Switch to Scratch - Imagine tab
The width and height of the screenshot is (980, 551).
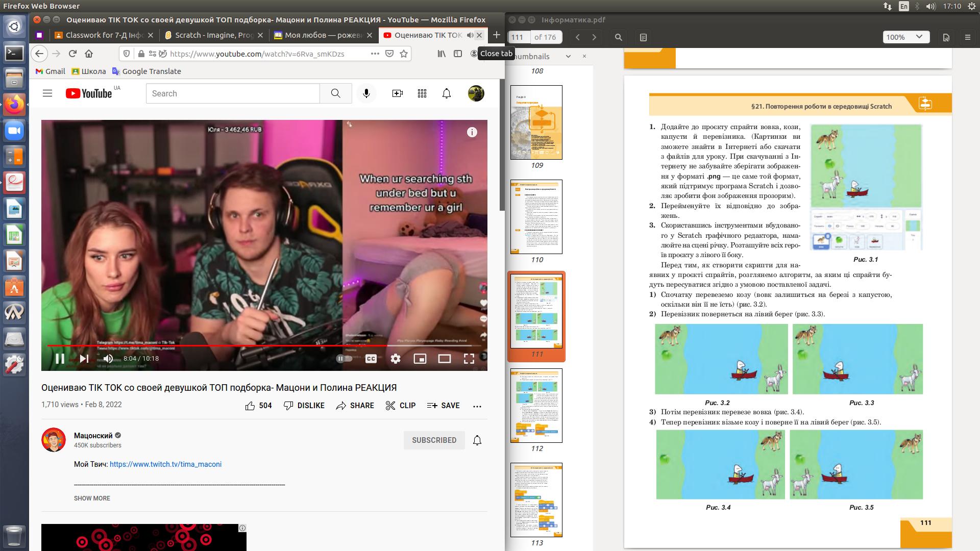click(x=214, y=35)
